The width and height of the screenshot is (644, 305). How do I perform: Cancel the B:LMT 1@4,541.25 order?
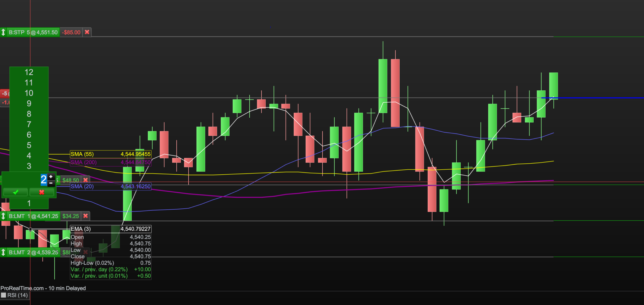[x=86, y=216]
